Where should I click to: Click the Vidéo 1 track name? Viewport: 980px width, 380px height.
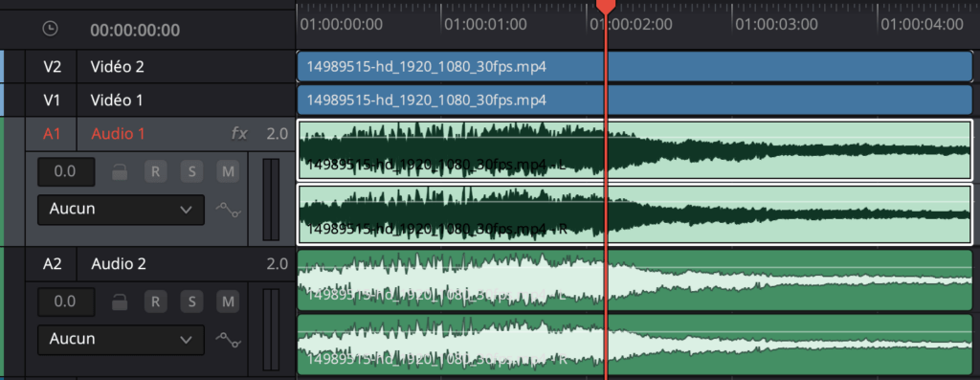tap(116, 100)
